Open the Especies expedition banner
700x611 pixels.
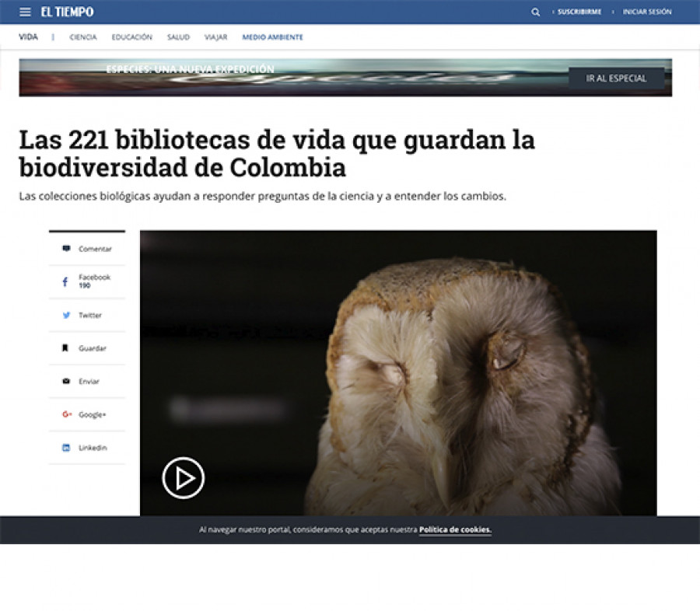pyautogui.click(x=345, y=78)
